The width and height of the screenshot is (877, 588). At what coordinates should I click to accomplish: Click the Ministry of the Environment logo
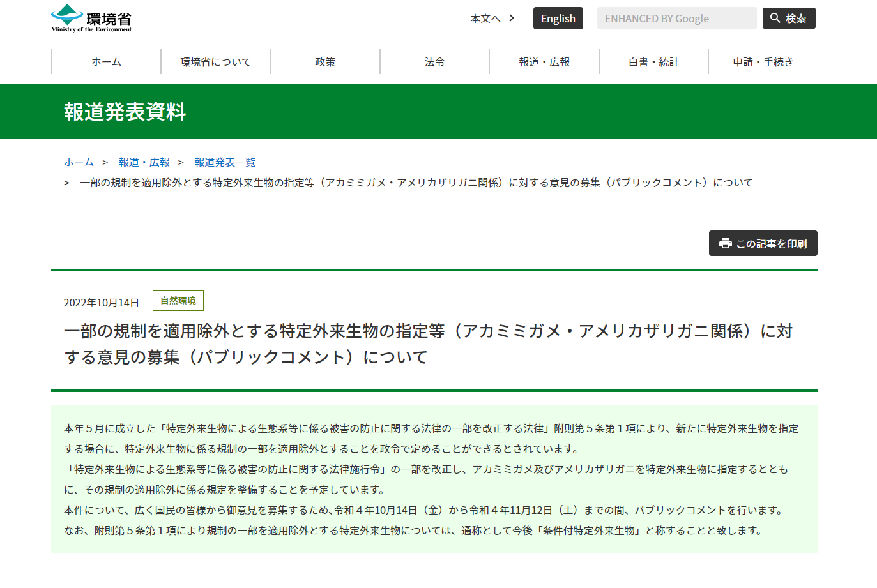(x=91, y=19)
